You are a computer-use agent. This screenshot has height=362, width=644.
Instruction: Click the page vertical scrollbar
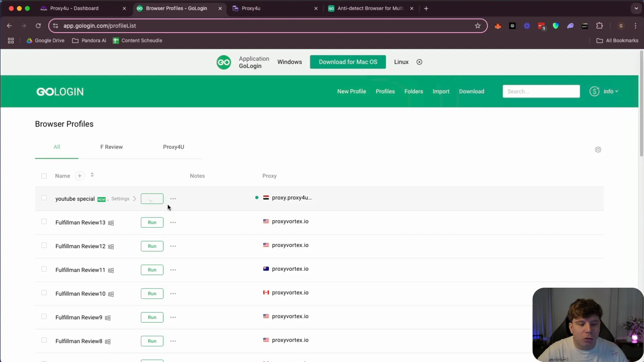641,104
